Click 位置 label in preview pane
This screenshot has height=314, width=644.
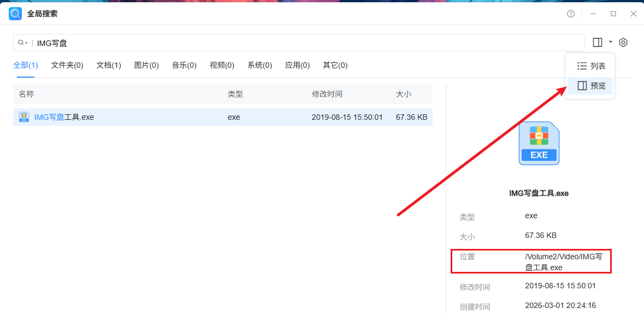[467, 257]
